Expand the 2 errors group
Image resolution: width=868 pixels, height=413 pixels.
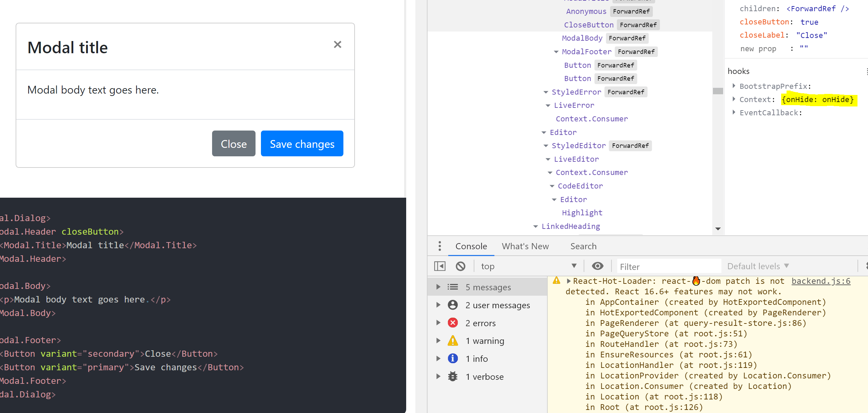(438, 323)
